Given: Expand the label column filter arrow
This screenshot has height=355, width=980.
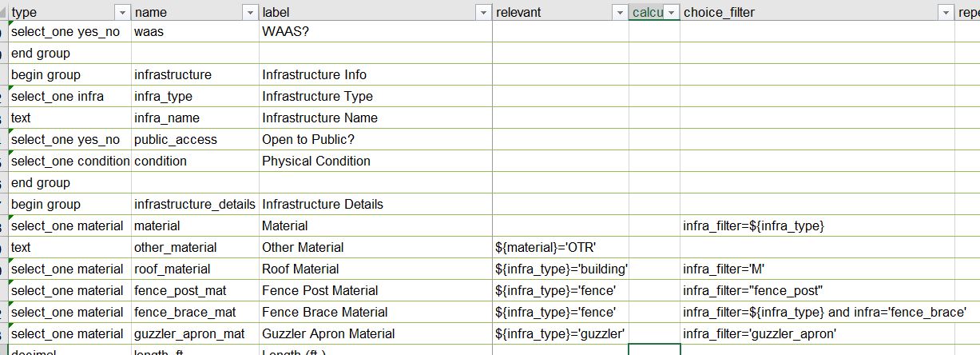Looking at the screenshot, I should pos(483,13).
